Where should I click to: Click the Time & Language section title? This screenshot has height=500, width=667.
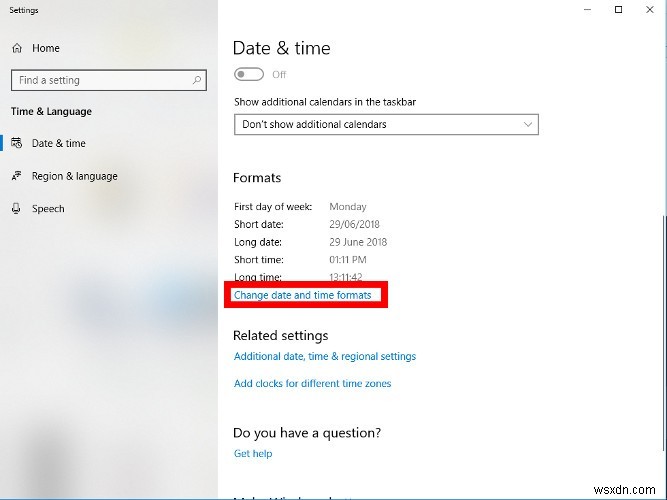51,111
